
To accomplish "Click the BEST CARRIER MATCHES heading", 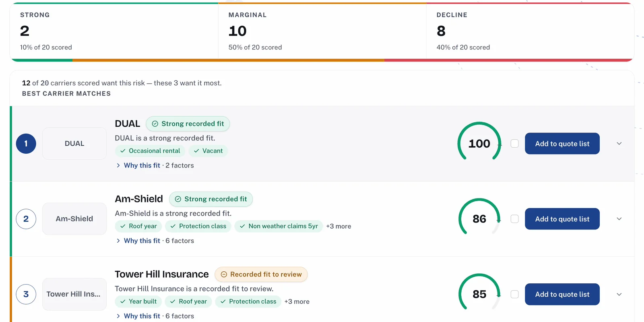I will click(66, 93).
